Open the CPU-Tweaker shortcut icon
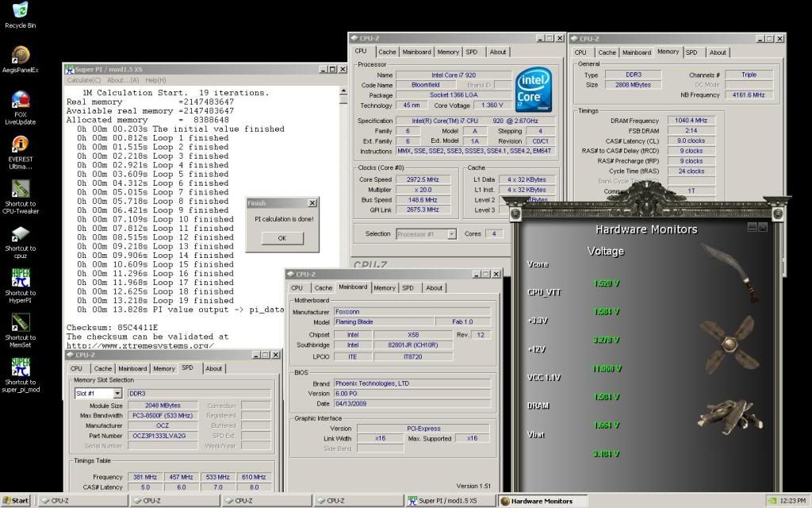Screen dimensions: 812x508 coord(20,189)
